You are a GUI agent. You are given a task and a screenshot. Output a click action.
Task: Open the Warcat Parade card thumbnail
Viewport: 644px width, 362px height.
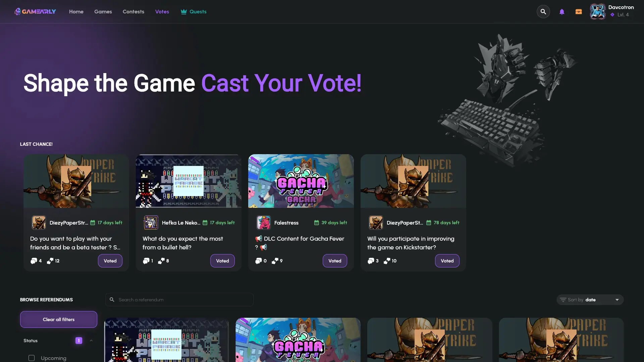[x=189, y=181]
